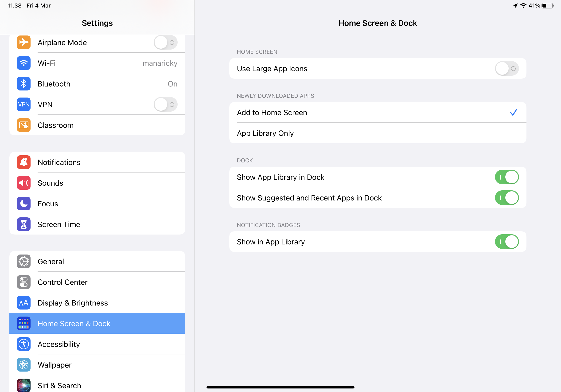Open Home Screen & Dock settings
The height and width of the screenshot is (392, 561).
(x=97, y=323)
